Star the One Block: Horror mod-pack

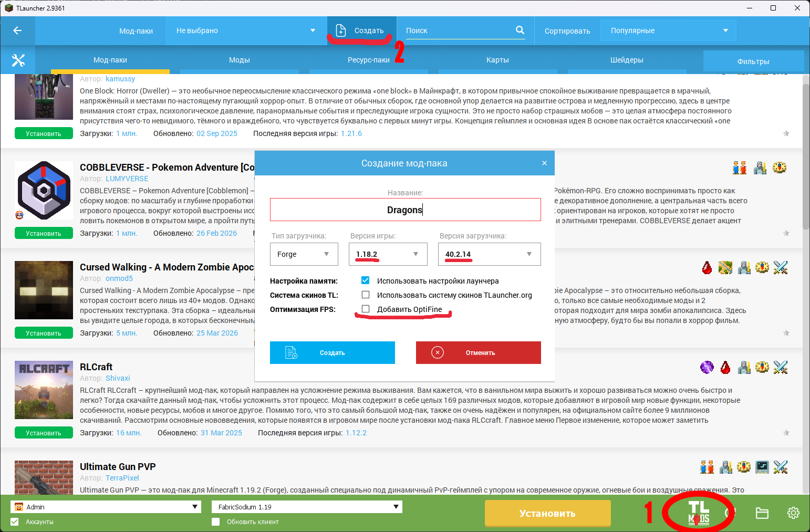(786, 133)
